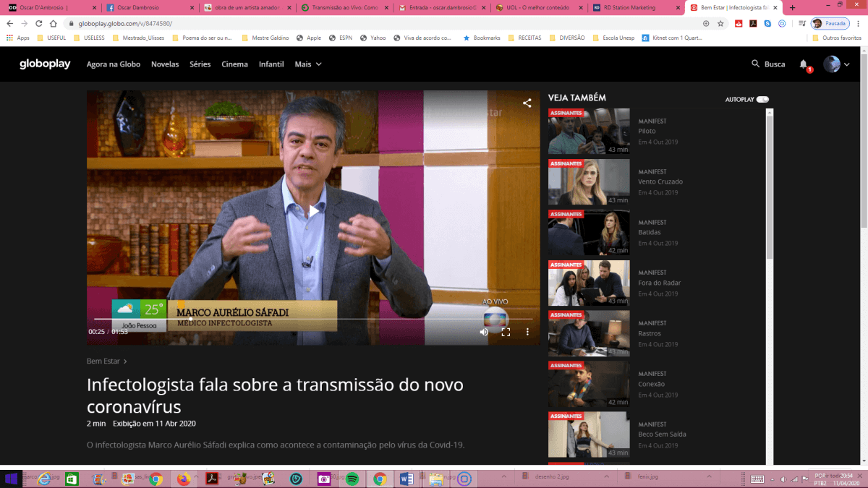Image resolution: width=868 pixels, height=488 pixels.
Task: Open the Apps shortcut in bookmarks bar
Action: 18,38
